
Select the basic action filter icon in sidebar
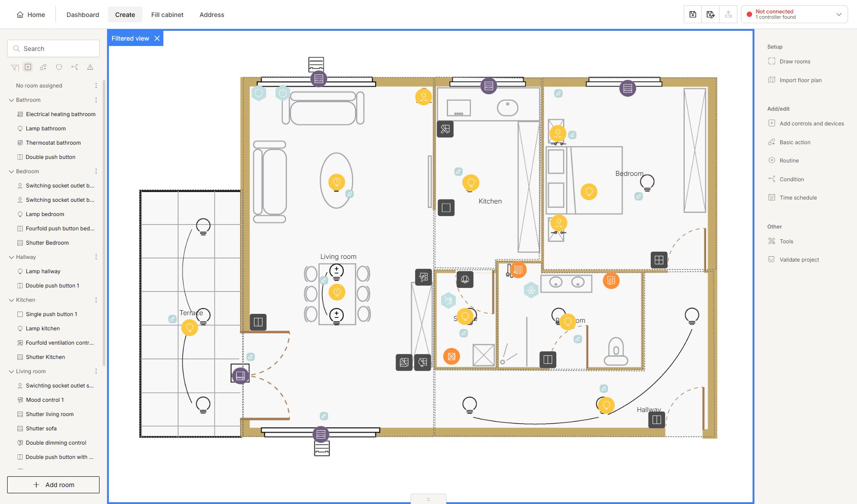click(43, 67)
